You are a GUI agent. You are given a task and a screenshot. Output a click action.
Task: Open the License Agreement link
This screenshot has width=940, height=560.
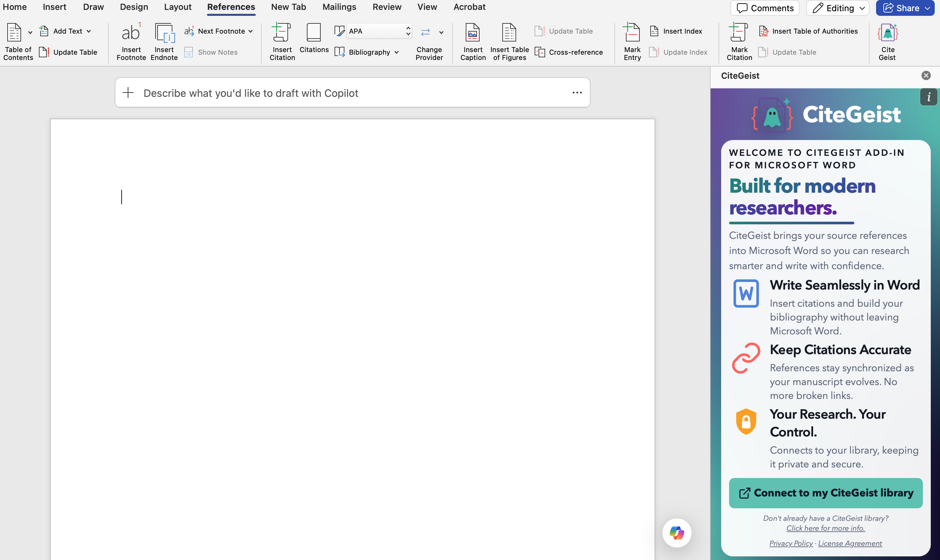pos(850,544)
